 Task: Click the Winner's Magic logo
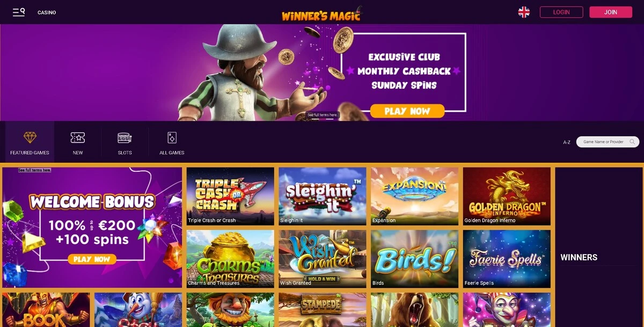pyautogui.click(x=321, y=13)
